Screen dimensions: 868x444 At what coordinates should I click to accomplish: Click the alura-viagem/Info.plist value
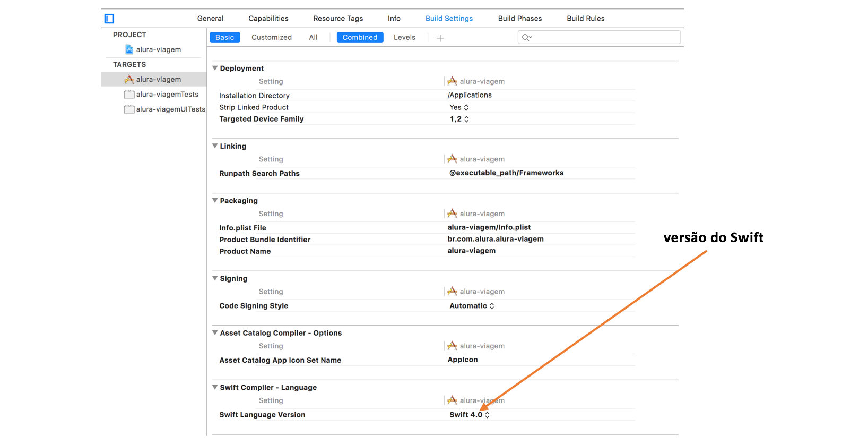point(489,227)
